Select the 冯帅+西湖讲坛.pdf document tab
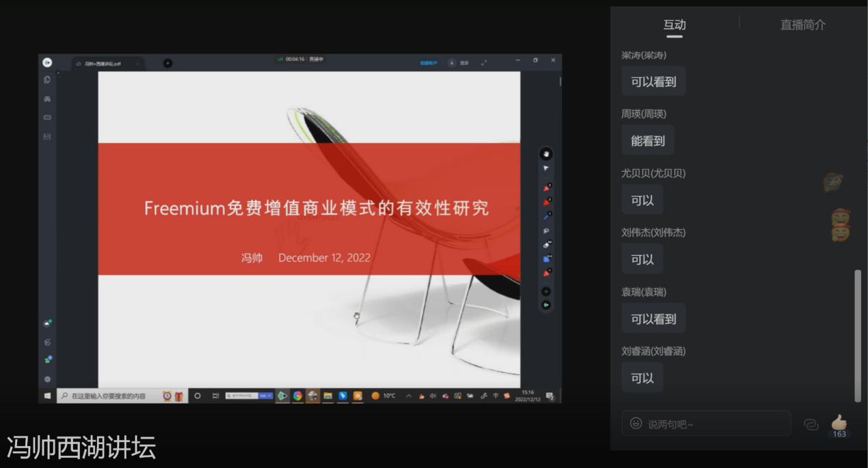This screenshot has width=868, height=468. coord(103,64)
